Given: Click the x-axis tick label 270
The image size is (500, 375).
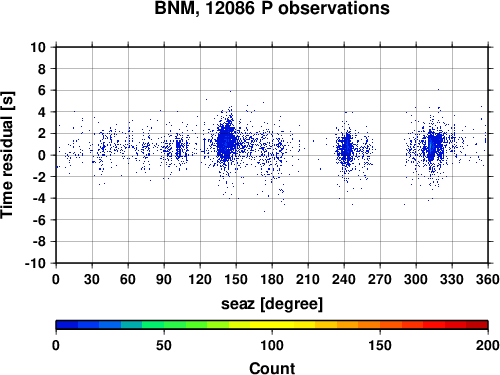Looking at the screenshot, I should [380, 279].
